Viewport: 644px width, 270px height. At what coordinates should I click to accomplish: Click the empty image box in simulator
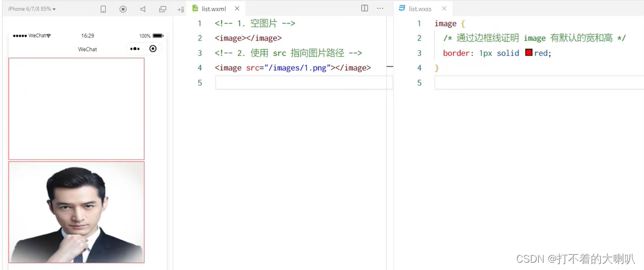coord(77,109)
